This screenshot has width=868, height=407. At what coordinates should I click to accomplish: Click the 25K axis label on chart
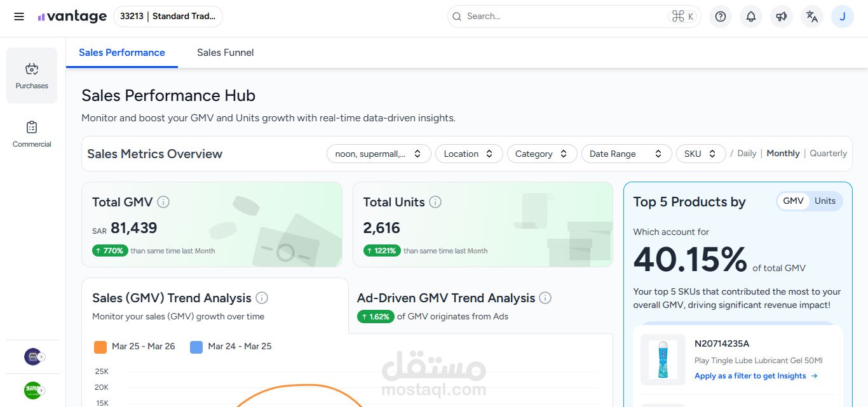[x=102, y=371]
